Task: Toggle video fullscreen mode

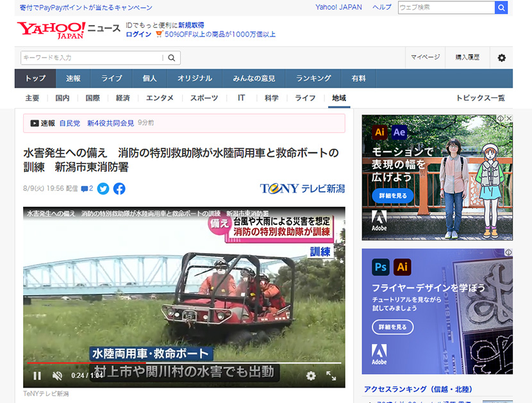Action: click(x=331, y=376)
